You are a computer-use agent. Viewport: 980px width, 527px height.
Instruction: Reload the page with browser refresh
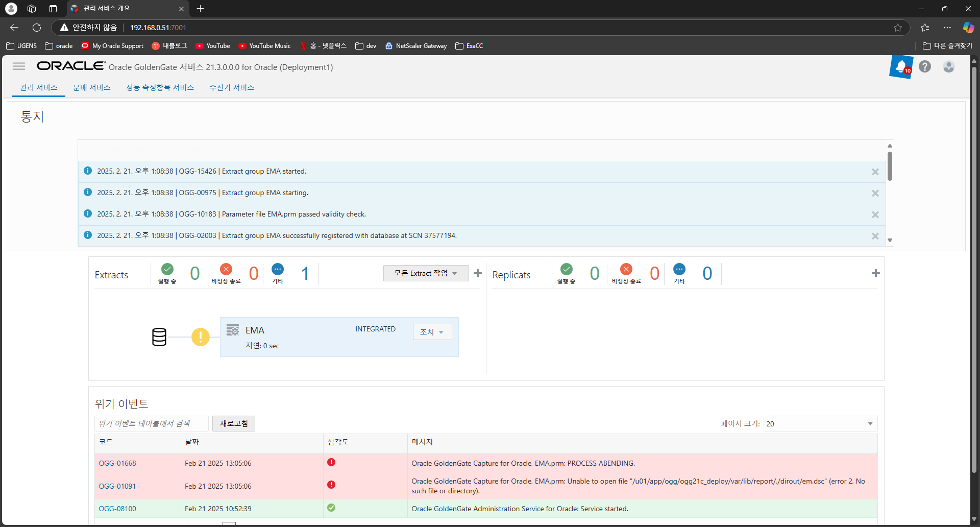37,28
